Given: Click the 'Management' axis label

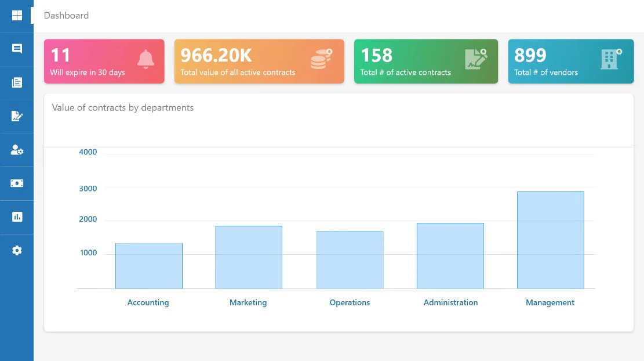Looking at the screenshot, I should (550, 302).
